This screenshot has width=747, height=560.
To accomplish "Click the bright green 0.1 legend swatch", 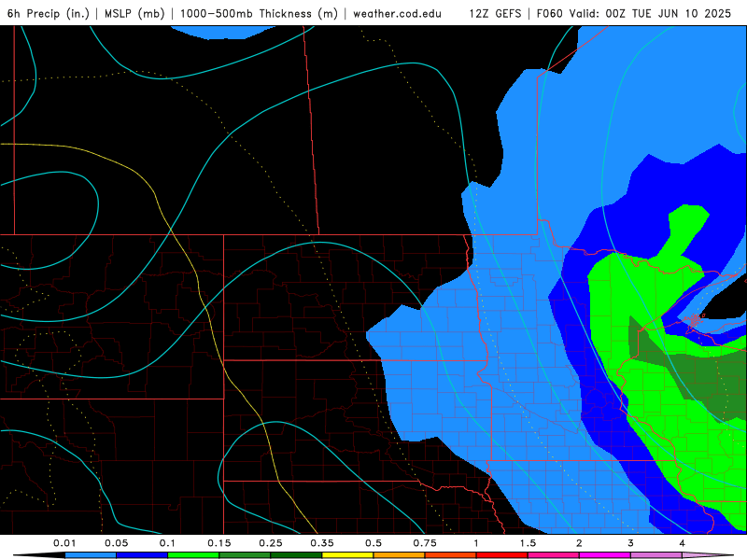I will coord(193,555).
